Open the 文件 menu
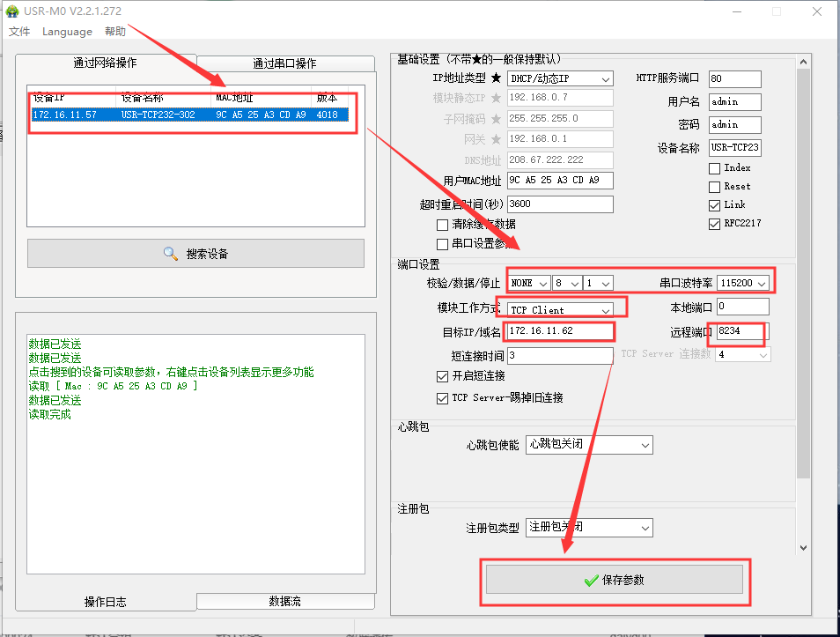 [x=19, y=32]
